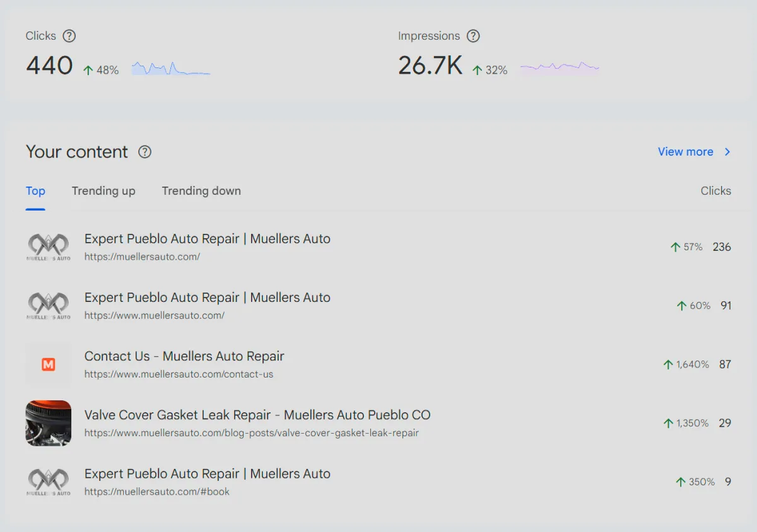This screenshot has height=532, width=757.
Task: Open the Valve Cover Gasket Leak Repair title
Action: (257, 415)
